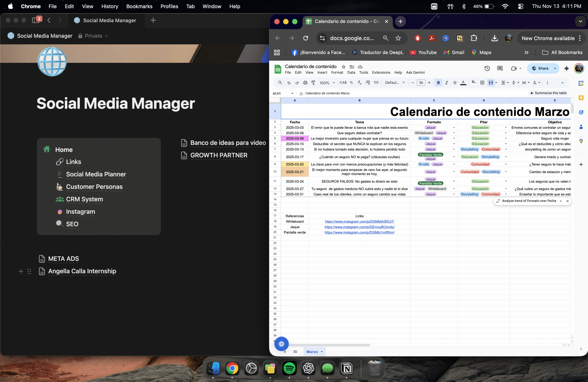
Task: Click the print icon in Sheets toolbar
Action: [x=305, y=83]
